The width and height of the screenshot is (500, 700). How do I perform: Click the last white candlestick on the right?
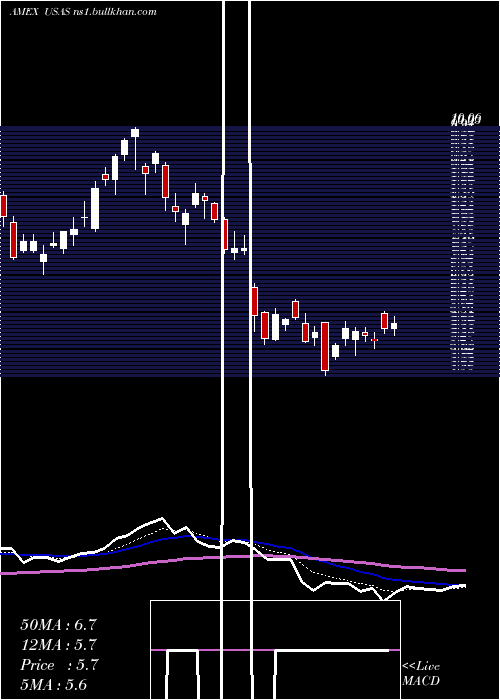pyautogui.click(x=394, y=326)
